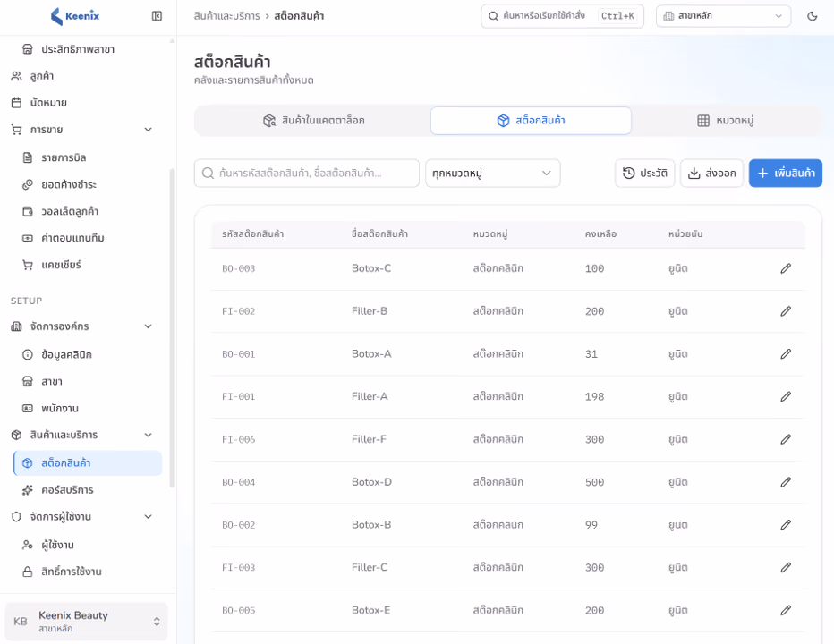Edit the Botox-E row pencil icon
The image size is (834, 644).
point(786,610)
